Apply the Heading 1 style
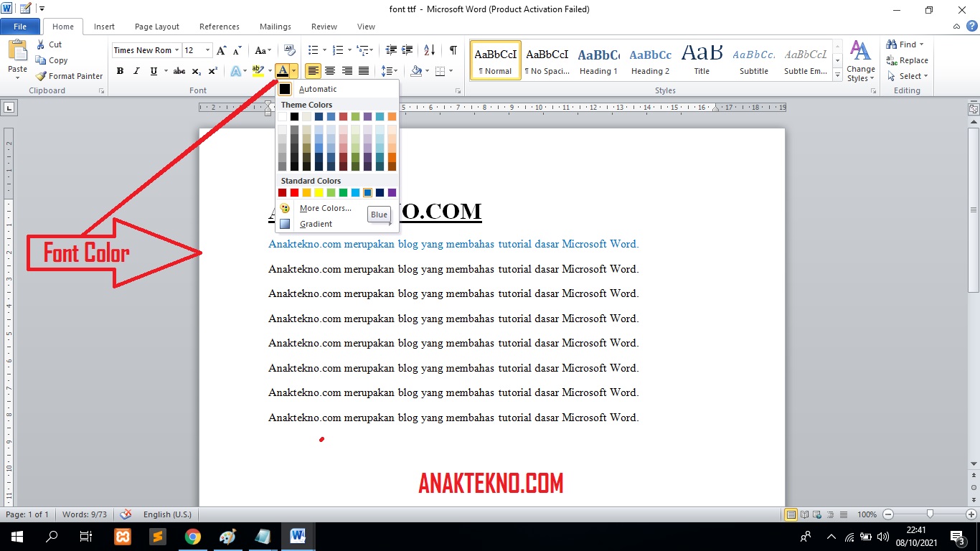 (x=599, y=60)
